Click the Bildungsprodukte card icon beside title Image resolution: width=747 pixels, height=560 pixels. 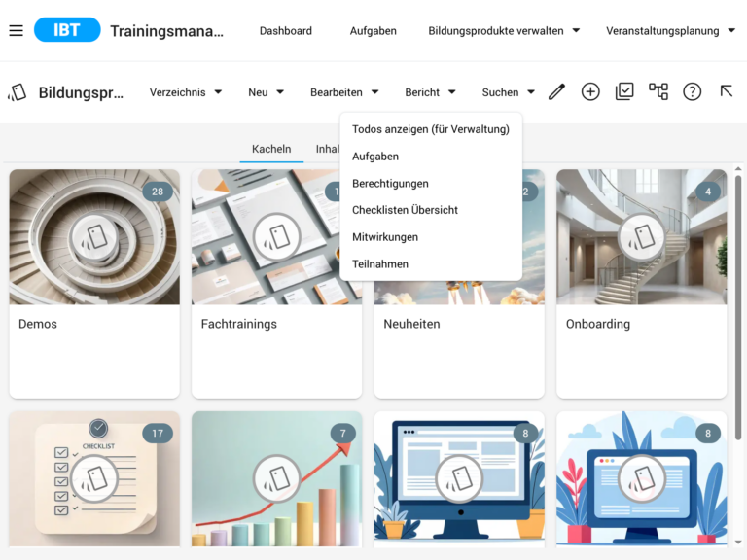(18, 92)
